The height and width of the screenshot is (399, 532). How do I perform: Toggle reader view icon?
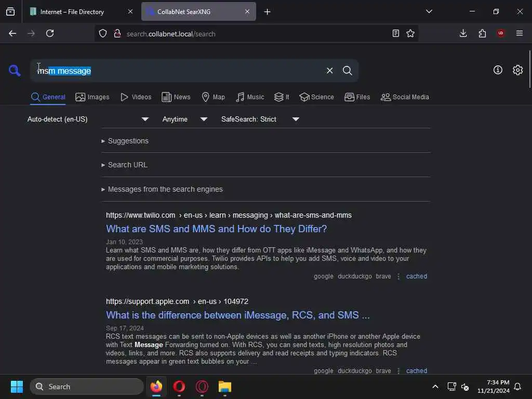[395, 33]
